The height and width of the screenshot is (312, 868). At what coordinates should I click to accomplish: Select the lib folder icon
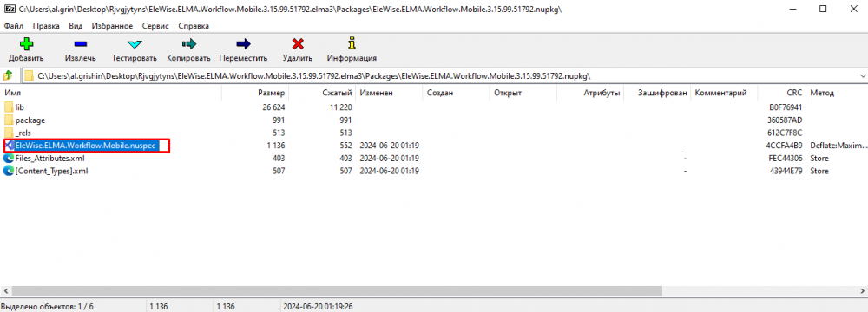point(9,107)
